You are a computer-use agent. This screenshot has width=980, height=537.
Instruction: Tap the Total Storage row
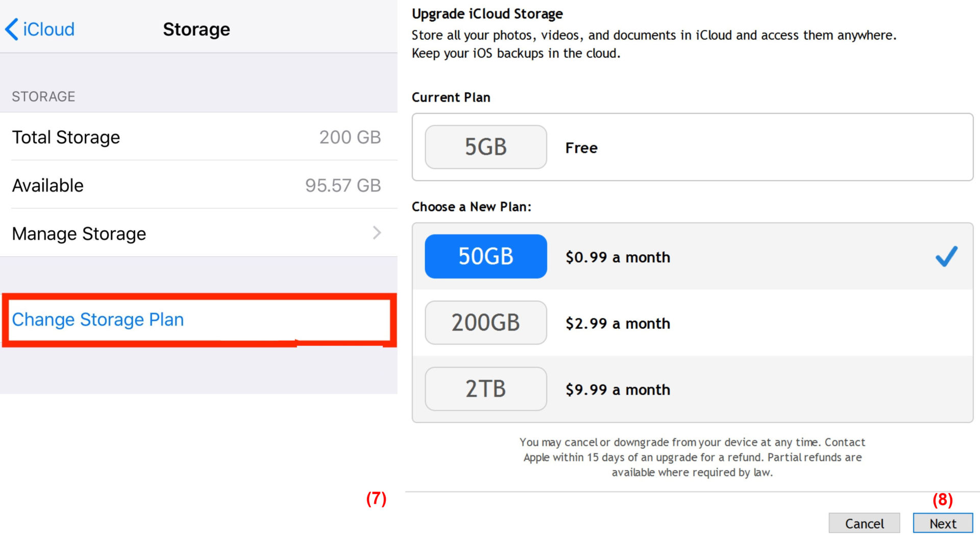pos(199,137)
